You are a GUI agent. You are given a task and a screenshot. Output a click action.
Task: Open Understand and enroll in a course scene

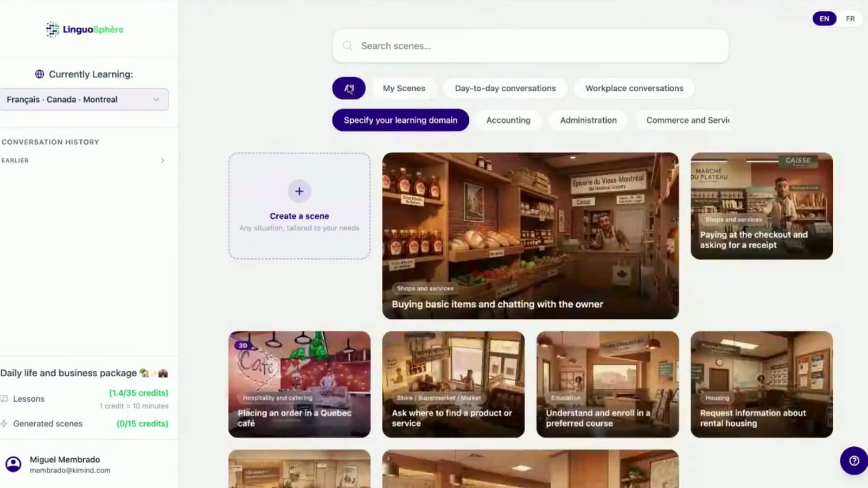point(608,384)
